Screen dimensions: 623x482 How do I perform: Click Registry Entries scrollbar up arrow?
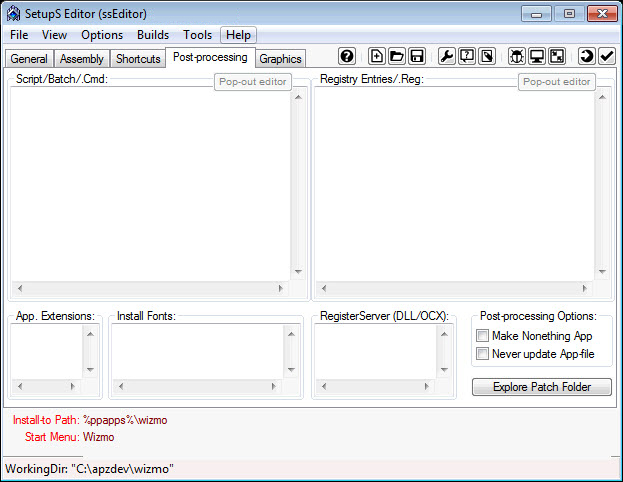pyautogui.click(x=602, y=97)
